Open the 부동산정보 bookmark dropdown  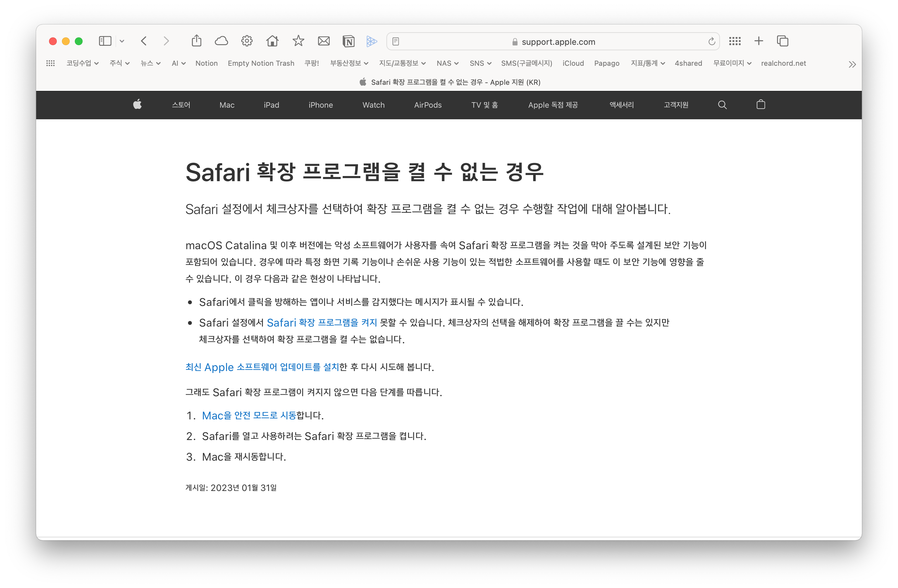pyautogui.click(x=349, y=64)
